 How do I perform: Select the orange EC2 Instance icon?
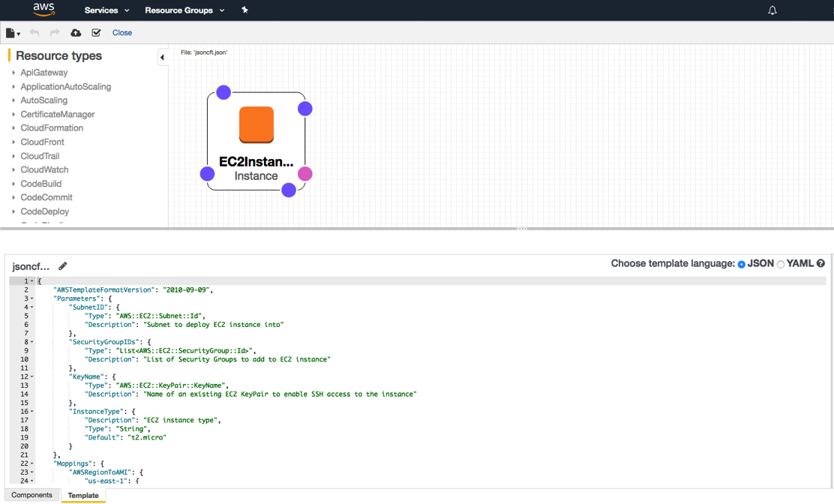pyautogui.click(x=256, y=124)
